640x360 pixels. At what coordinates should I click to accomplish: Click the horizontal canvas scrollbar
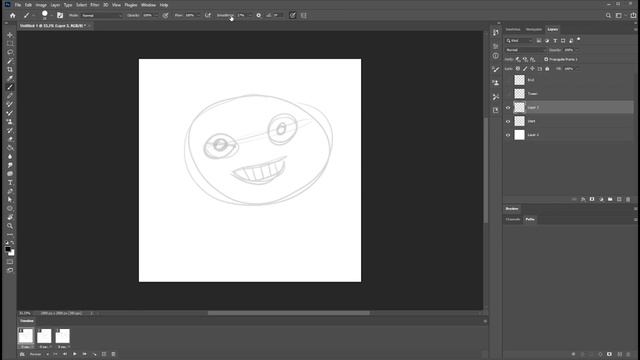point(289,313)
